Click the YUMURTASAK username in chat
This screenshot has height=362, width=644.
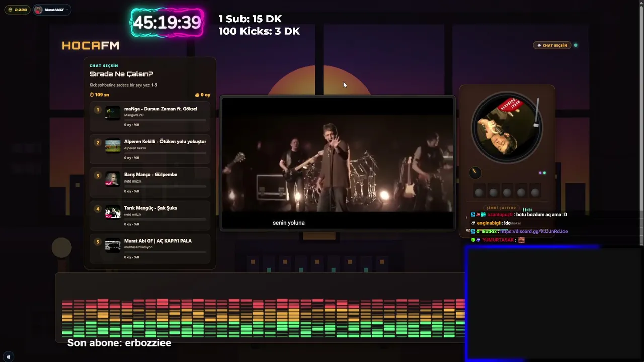tap(498, 240)
